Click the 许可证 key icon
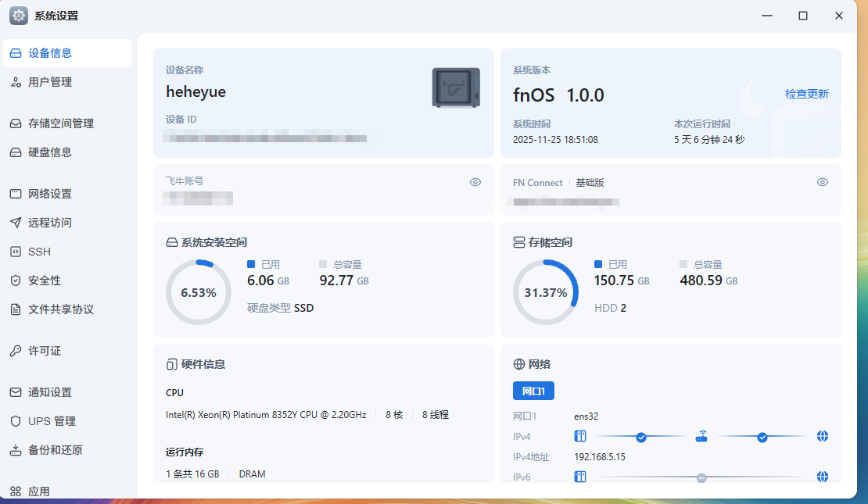 pyautogui.click(x=16, y=351)
